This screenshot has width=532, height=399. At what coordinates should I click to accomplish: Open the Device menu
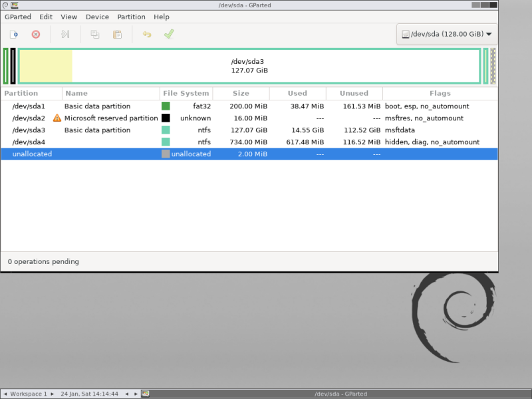point(97,17)
